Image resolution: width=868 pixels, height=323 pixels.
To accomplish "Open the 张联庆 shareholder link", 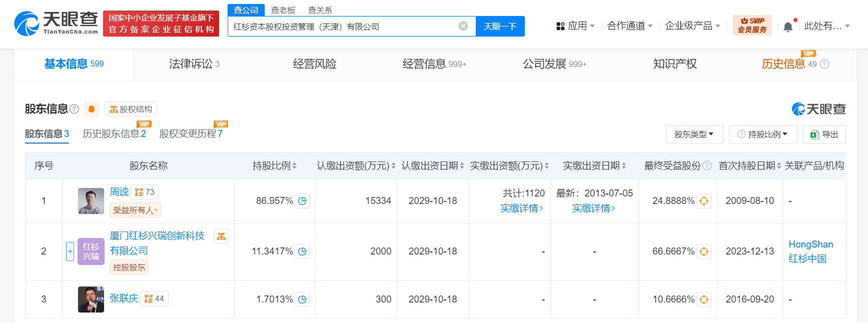I will pos(124,298).
